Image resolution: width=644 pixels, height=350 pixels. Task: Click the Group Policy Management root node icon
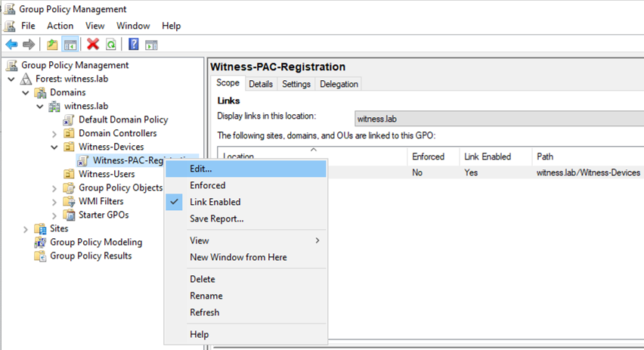point(12,65)
